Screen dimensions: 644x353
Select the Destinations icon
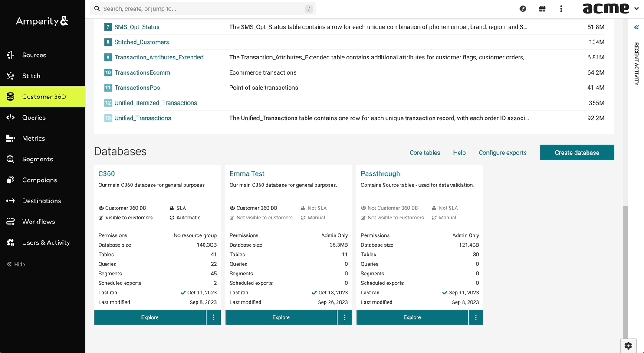pyautogui.click(x=10, y=201)
